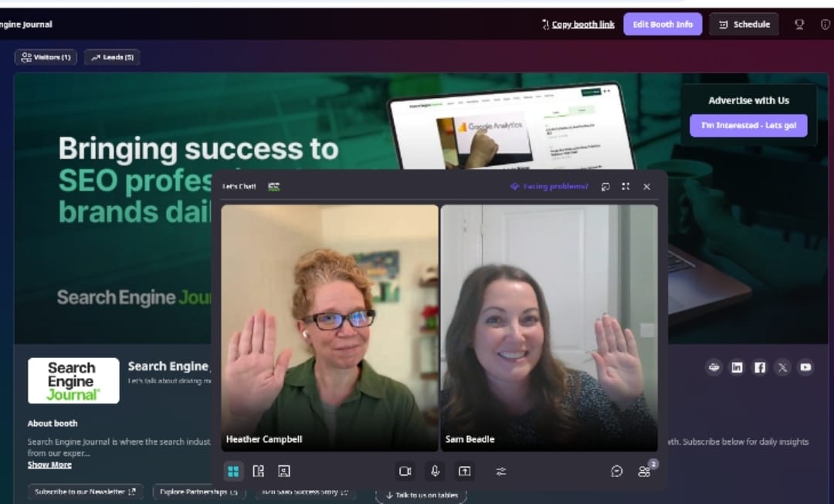Select Sam Beadle's video tile

pyautogui.click(x=550, y=328)
